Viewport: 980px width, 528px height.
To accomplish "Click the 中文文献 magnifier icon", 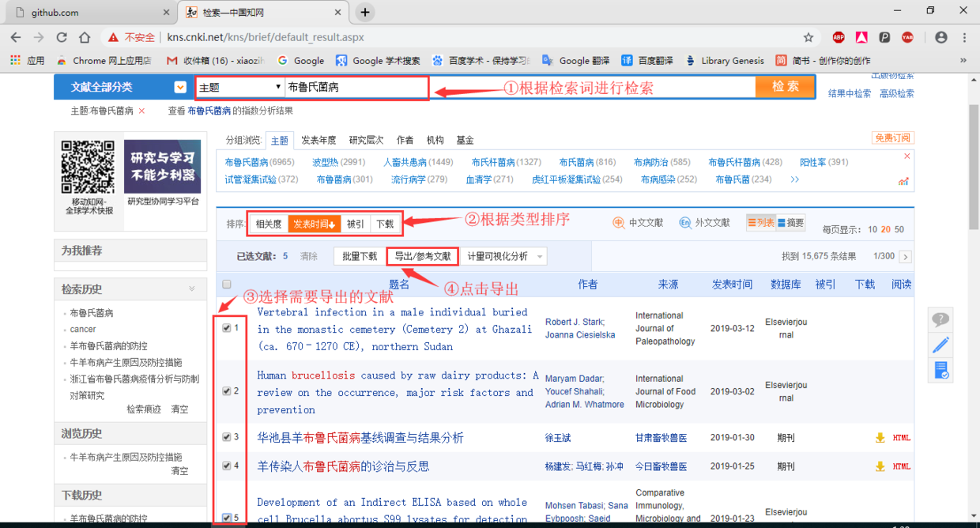I will point(619,223).
